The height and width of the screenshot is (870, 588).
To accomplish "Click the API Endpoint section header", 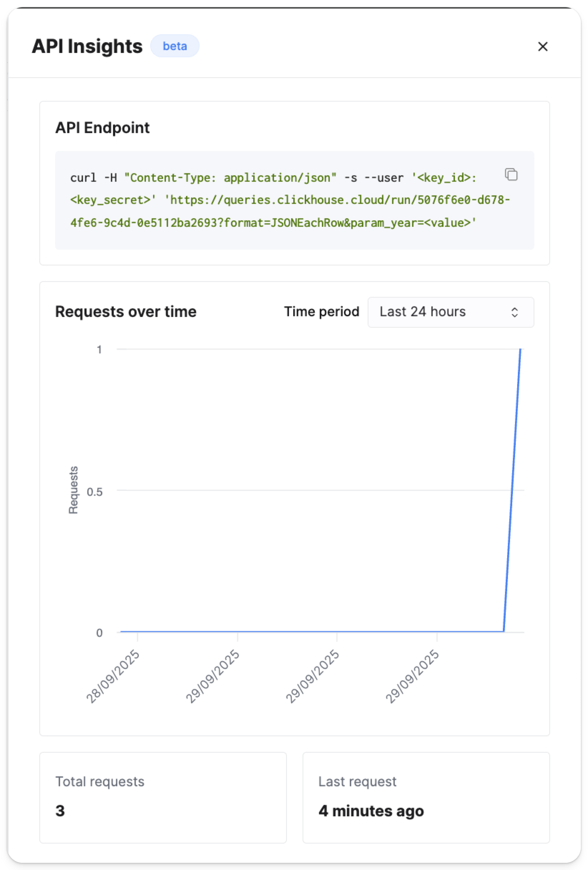I will (x=103, y=128).
